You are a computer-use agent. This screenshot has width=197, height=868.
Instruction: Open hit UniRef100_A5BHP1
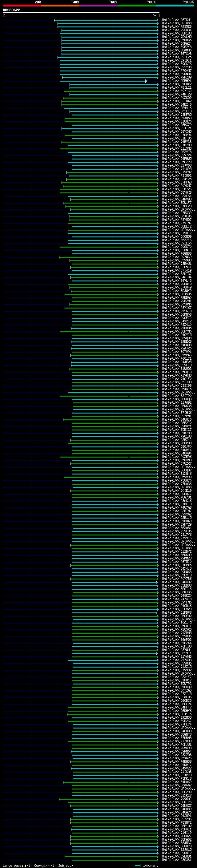(x=177, y=81)
